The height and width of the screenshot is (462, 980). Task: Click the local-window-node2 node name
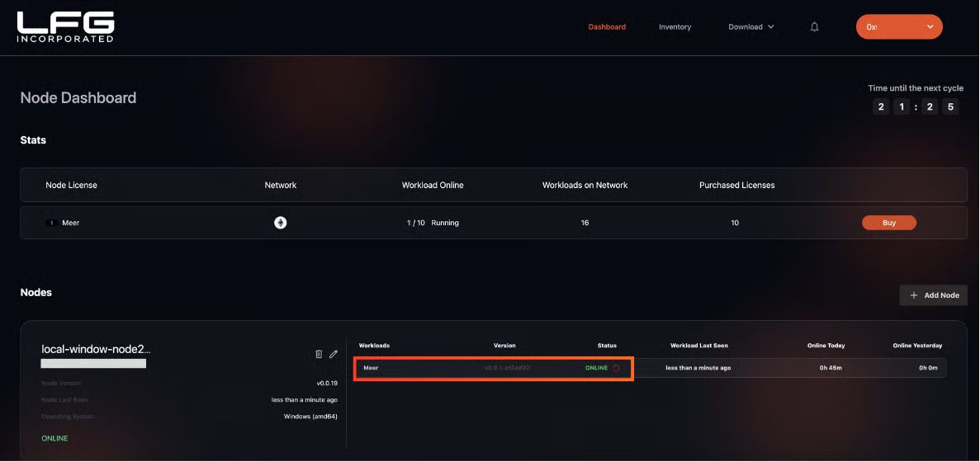(x=97, y=349)
